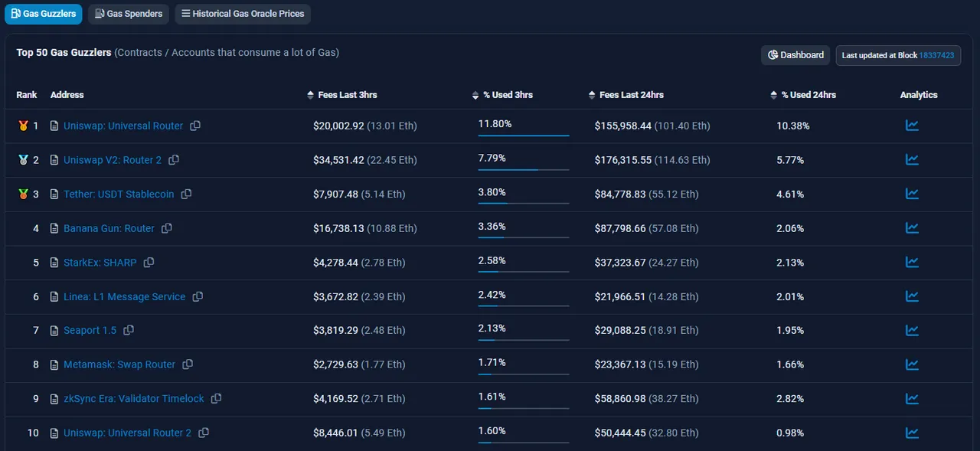The width and height of the screenshot is (980, 451).
Task: Click the contract file icon beside Banana Gun: Router
Action: (x=54, y=229)
